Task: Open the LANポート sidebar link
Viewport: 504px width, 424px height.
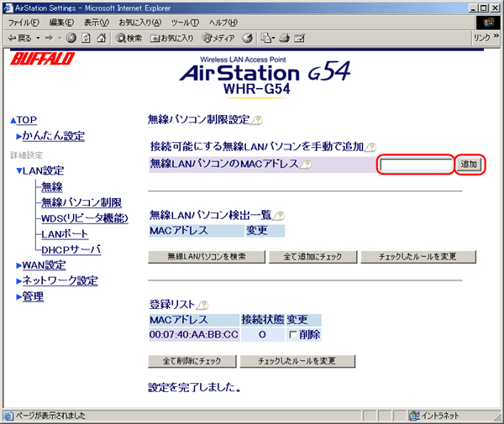Action: tap(65, 234)
